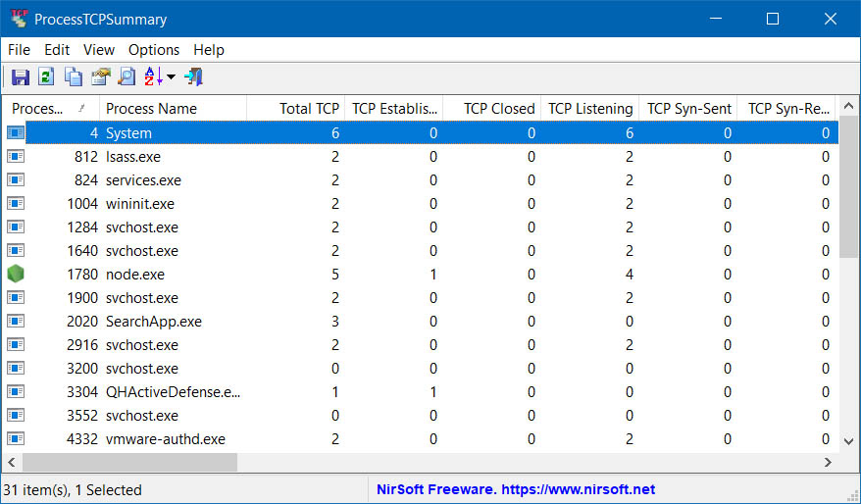Click the icon of the System row

tap(16, 132)
